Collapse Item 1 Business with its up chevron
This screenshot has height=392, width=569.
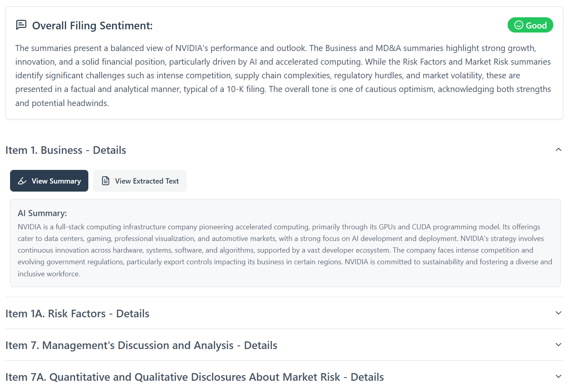(x=558, y=150)
